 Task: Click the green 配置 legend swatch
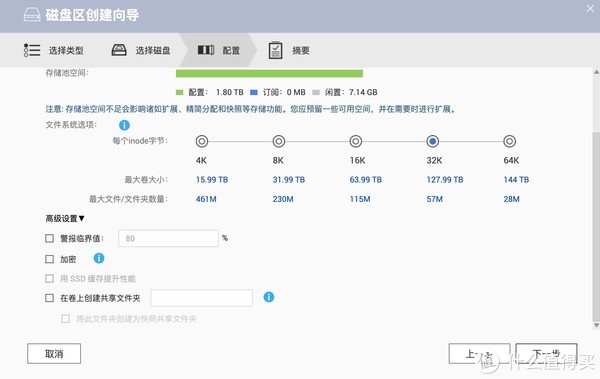(179, 92)
